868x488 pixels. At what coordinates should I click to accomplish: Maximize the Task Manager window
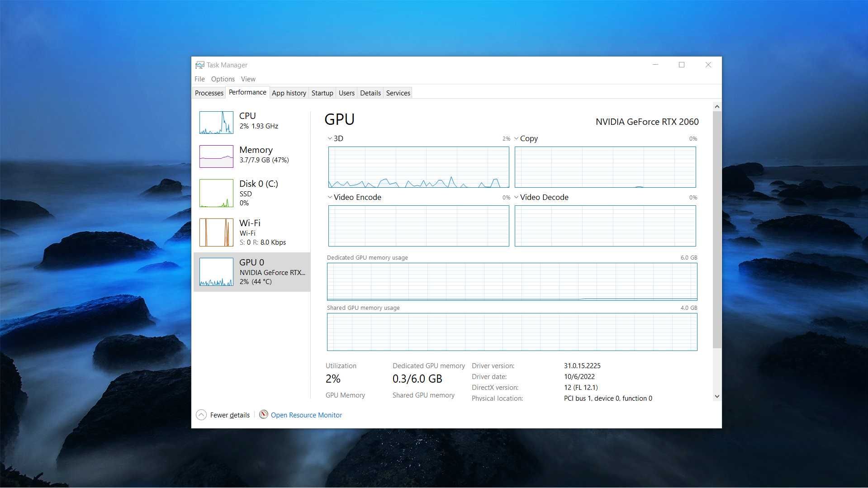[x=682, y=65]
